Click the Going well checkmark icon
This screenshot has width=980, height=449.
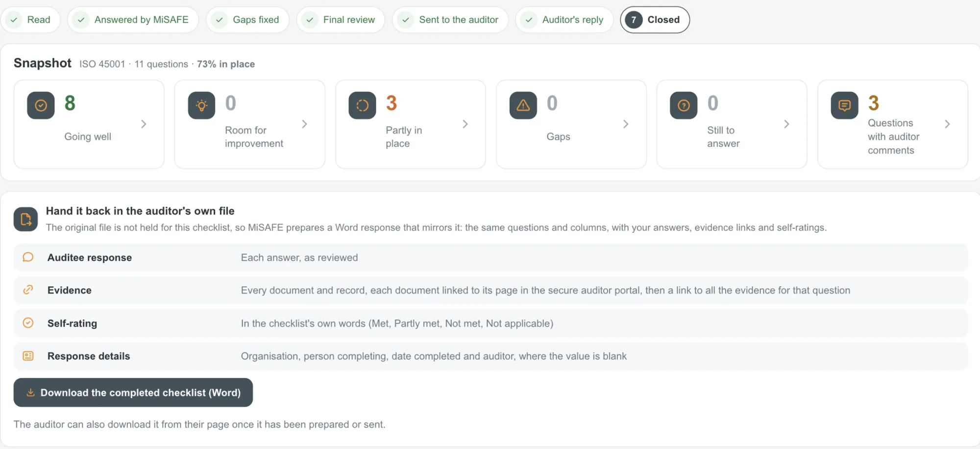41,105
